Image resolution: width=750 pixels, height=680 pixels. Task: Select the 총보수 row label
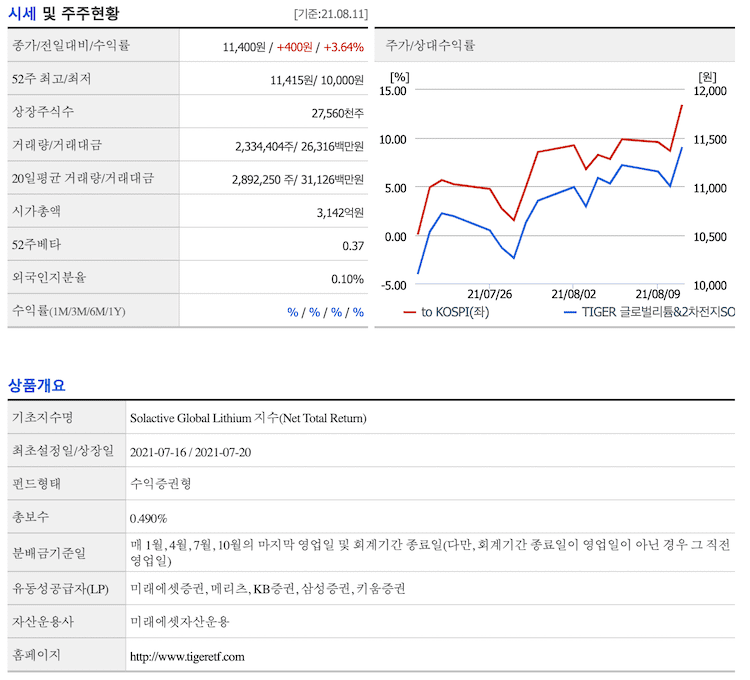tap(30, 516)
